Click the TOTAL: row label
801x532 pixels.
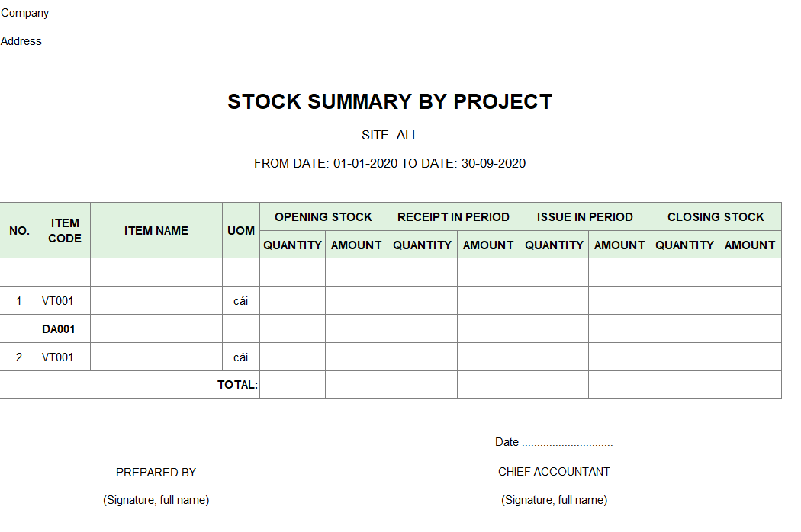tap(237, 384)
